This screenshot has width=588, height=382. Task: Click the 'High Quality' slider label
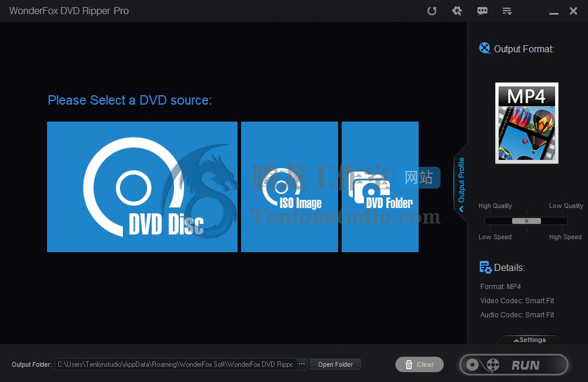coord(495,206)
